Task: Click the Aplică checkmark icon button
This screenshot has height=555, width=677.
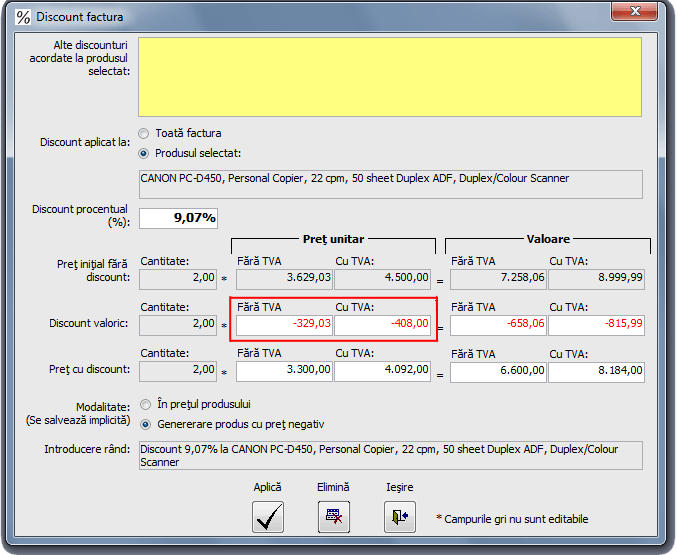Action: click(267, 516)
